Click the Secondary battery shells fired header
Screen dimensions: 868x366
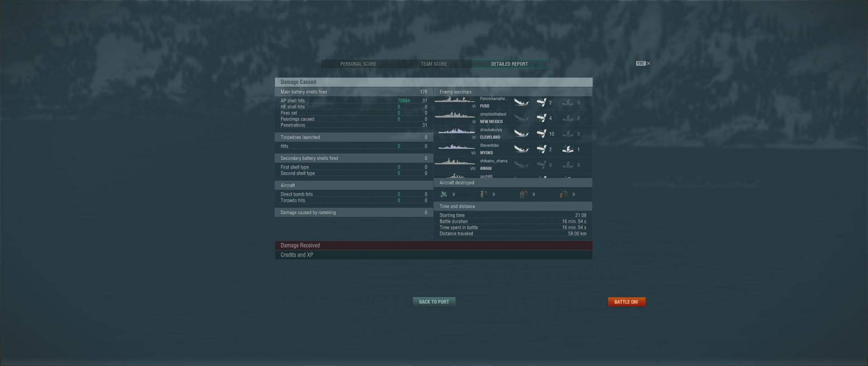[354, 158]
